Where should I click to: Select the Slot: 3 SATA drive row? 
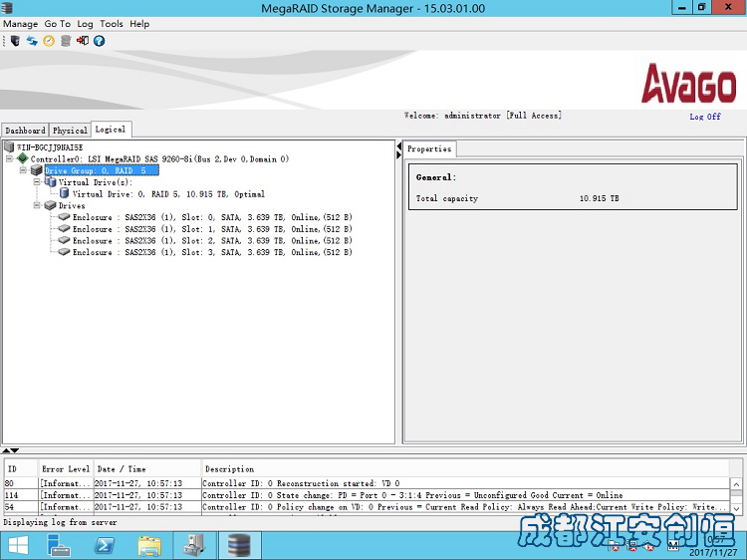pos(212,252)
